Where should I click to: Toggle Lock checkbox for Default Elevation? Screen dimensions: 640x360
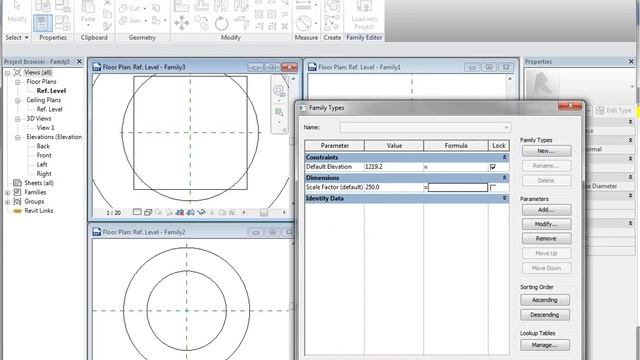point(493,167)
